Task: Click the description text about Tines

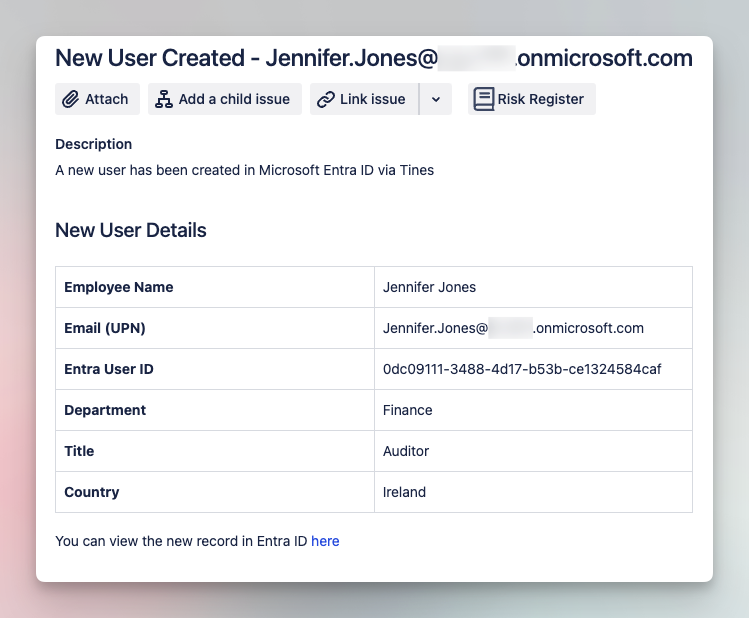Action: [x=245, y=170]
